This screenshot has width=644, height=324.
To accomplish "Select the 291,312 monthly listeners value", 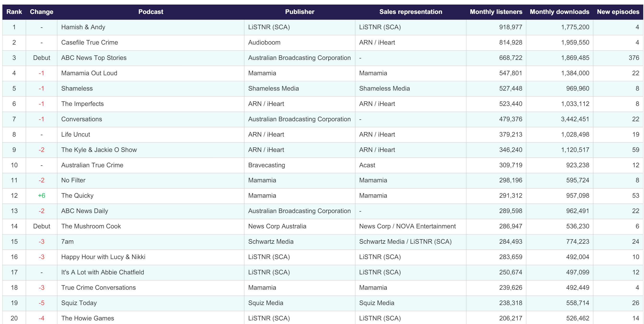I will [x=511, y=196].
